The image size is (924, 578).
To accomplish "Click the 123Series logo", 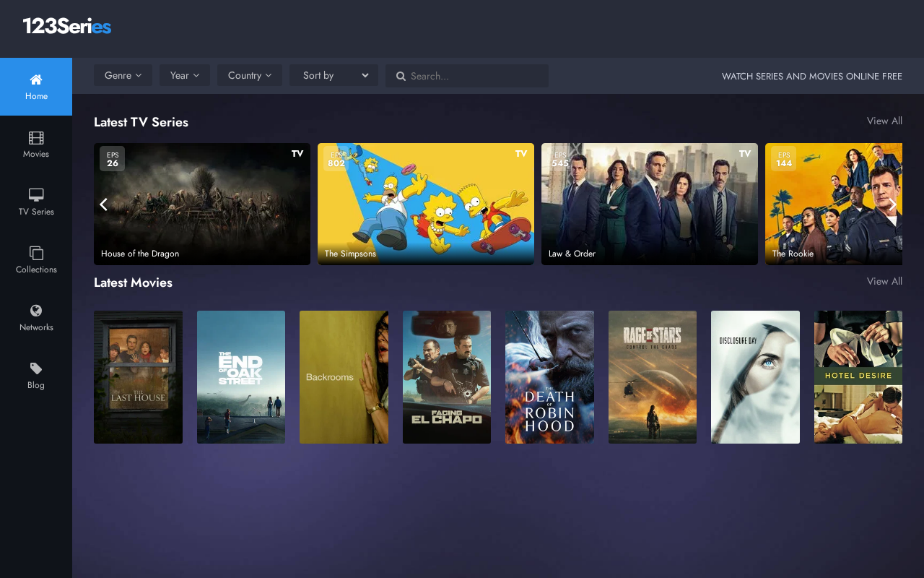I will 67,26.
